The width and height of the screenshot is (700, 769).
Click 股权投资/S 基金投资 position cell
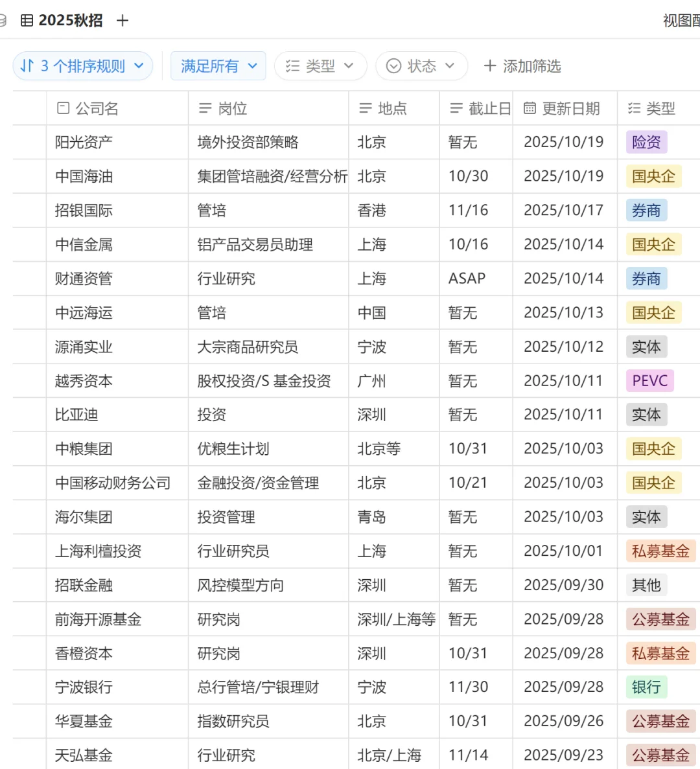(x=268, y=380)
